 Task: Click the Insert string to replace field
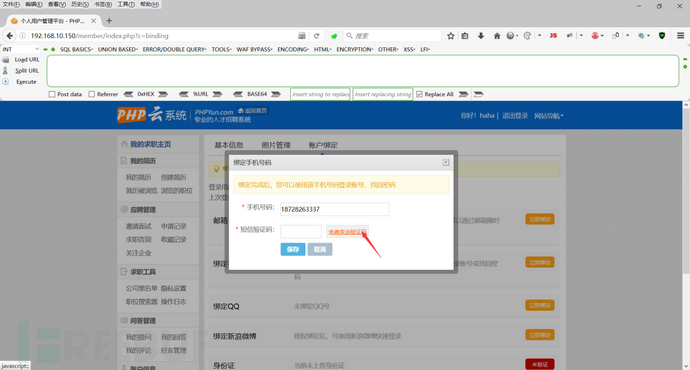tap(320, 94)
